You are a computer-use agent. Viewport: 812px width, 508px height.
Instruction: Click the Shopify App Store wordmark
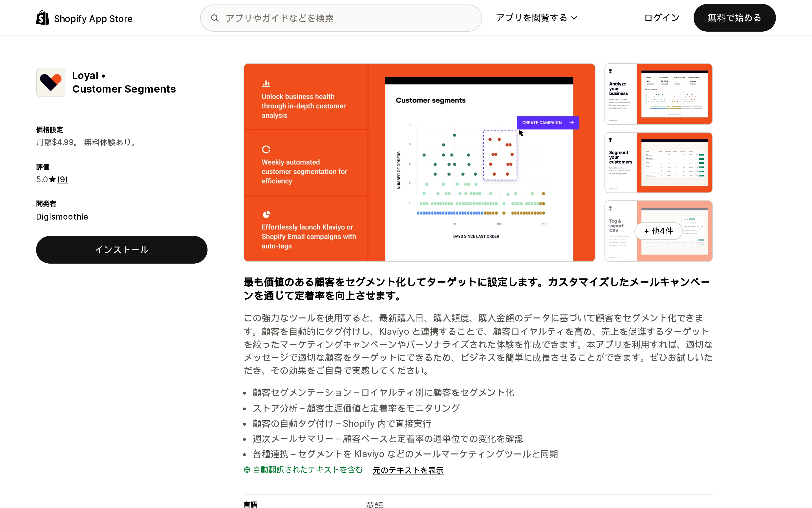pyautogui.click(x=93, y=18)
